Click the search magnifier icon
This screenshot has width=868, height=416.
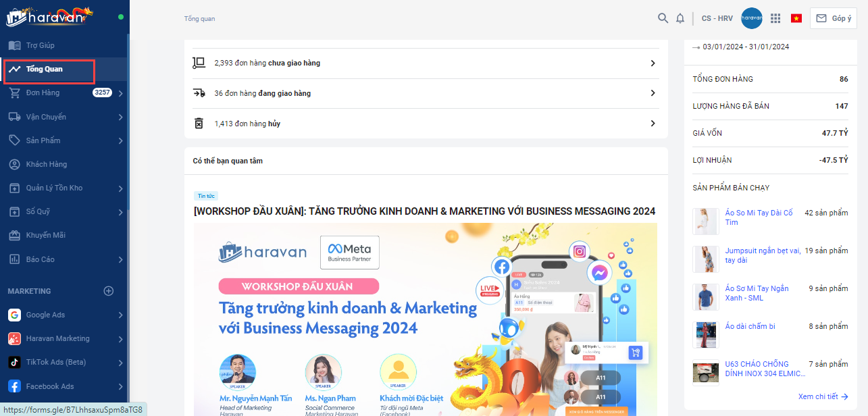coord(663,18)
